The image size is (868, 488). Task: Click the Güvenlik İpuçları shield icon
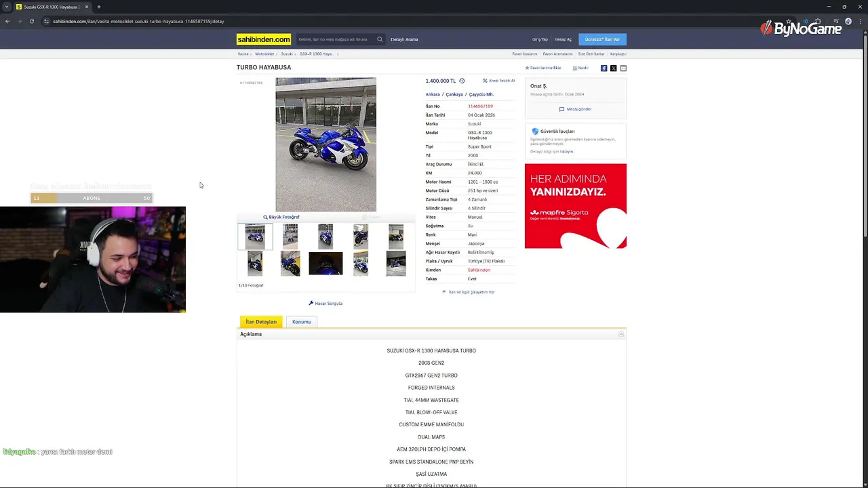click(x=535, y=131)
